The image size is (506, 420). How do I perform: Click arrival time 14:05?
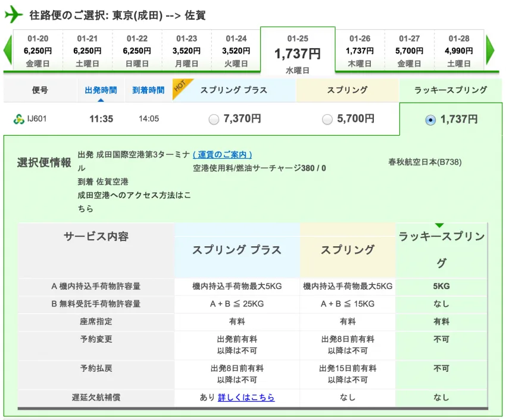(x=149, y=119)
